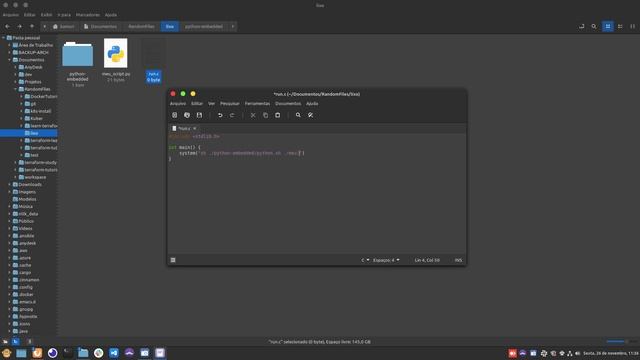Open the terminal from the taskbar
The image size is (640, 360).
(68, 353)
